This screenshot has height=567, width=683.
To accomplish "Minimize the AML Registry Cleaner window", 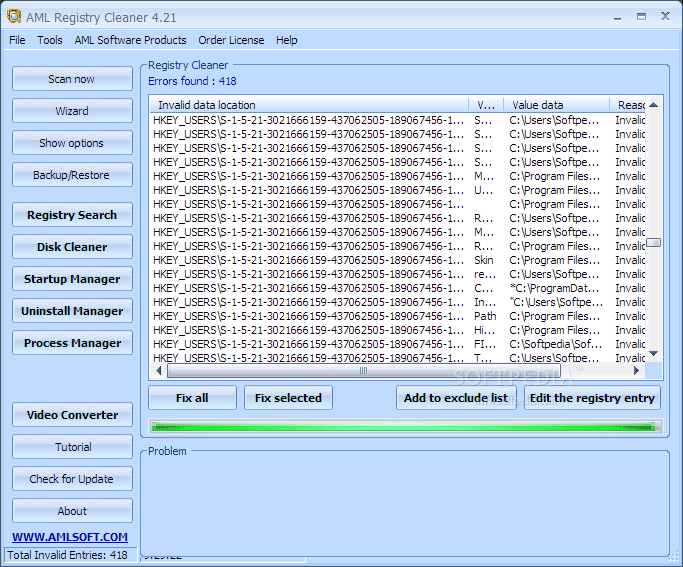I will click(617, 17).
